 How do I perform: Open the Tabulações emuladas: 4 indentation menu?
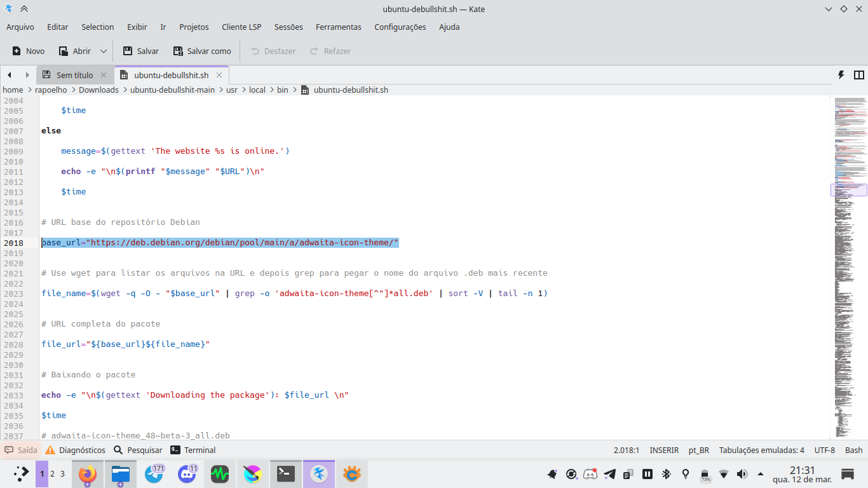(x=762, y=450)
